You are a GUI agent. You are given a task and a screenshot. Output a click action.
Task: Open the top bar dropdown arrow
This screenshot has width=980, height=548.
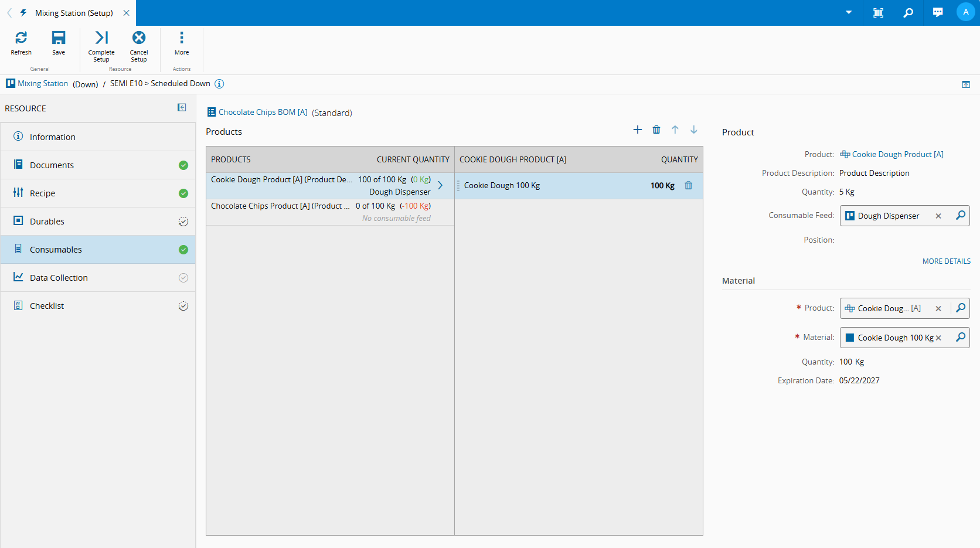point(849,12)
